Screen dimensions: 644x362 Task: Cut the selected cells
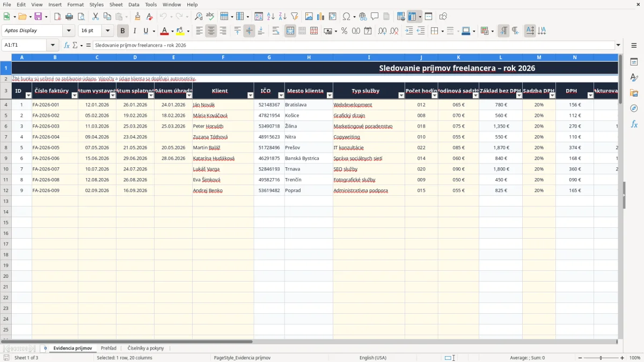point(96,17)
